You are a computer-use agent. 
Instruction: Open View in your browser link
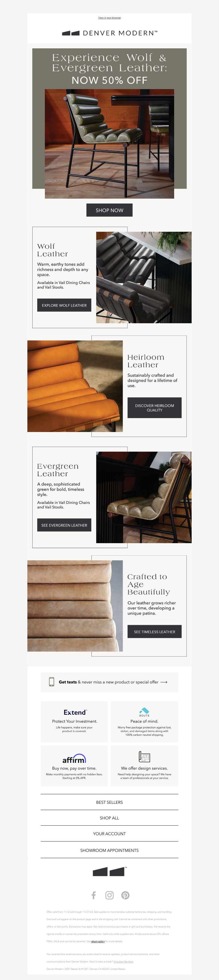tap(109, 17)
